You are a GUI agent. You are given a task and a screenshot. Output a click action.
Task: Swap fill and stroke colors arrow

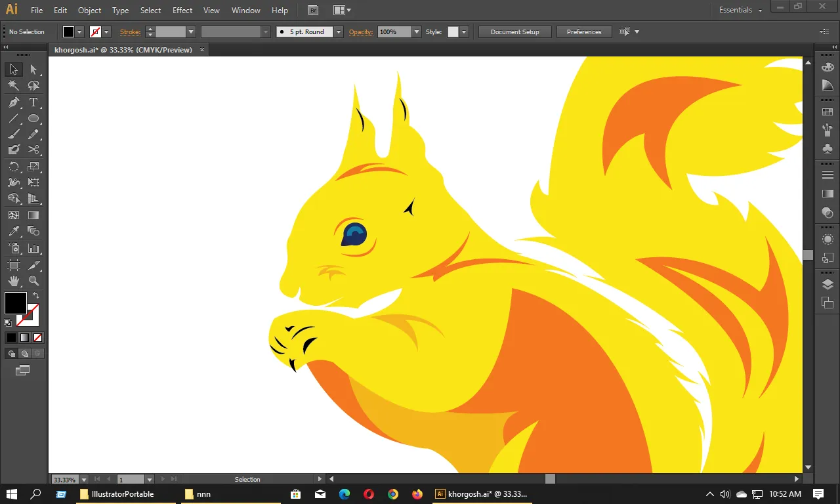coord(36,296)
